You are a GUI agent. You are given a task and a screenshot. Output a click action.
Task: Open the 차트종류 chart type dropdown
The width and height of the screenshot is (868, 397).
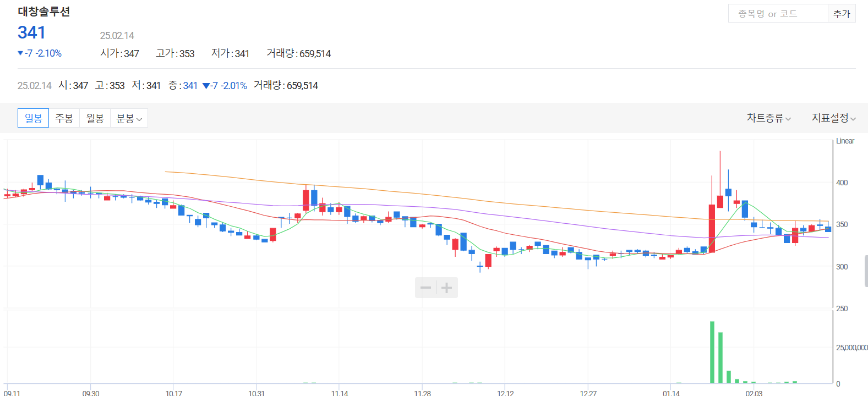coord(769,118)
